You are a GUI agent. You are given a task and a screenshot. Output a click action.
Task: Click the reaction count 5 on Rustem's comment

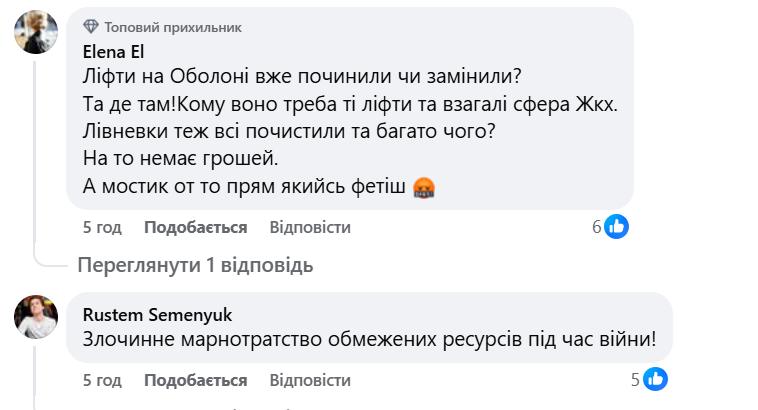635,380
